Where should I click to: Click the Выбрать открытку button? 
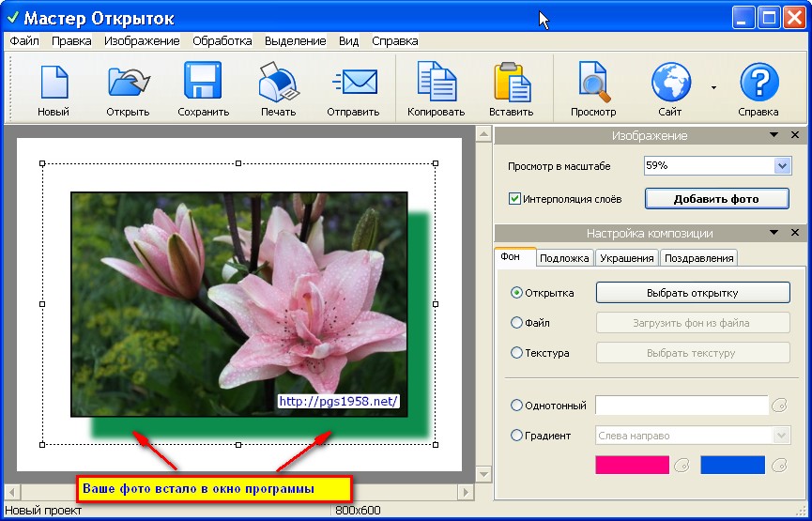(x=693, y=293)
